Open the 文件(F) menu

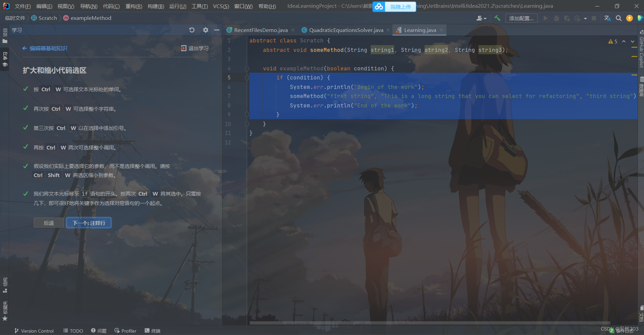[x=23, y=6]
